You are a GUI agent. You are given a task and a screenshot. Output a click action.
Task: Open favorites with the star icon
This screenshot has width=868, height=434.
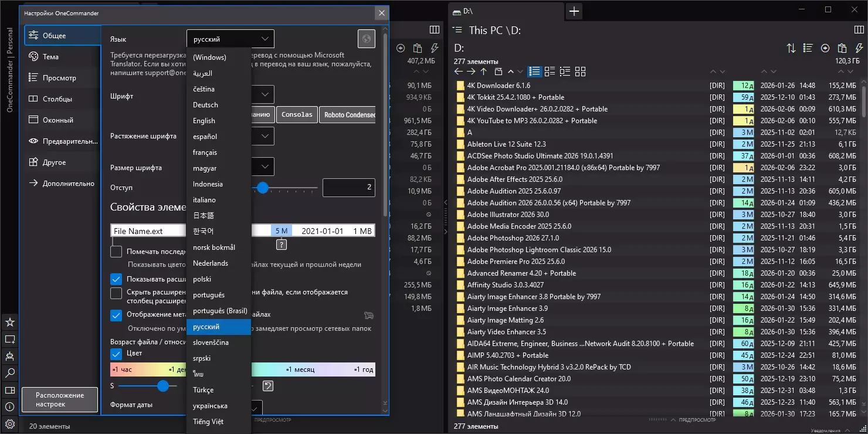click(x=10, y=323)
